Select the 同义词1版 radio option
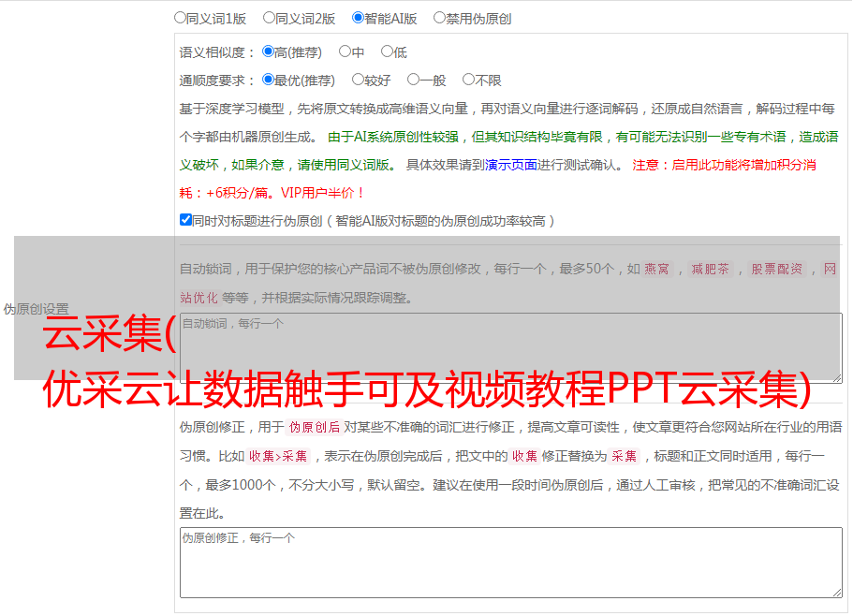 180,18
